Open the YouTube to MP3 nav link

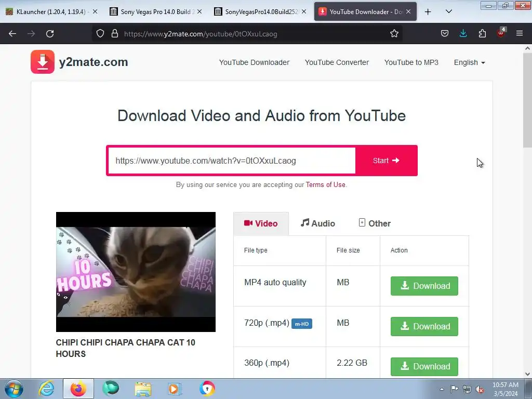pyautogui.click(x=411, y=62)
